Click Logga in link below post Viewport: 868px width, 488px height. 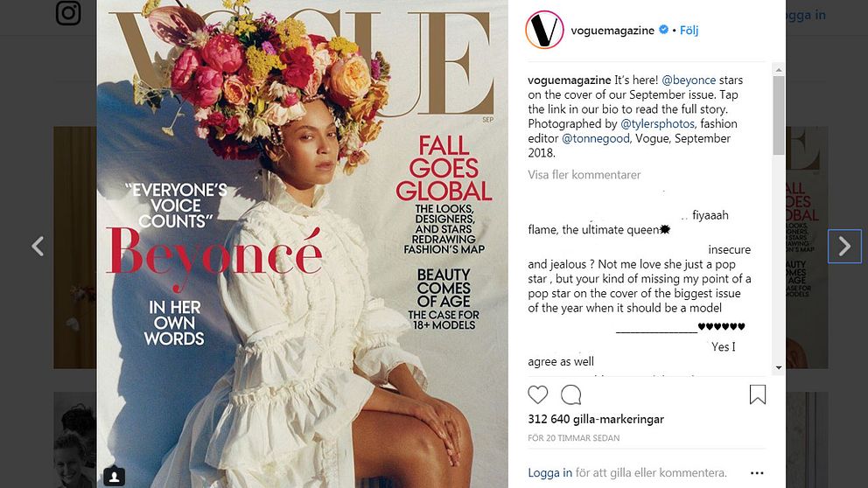tap(549, 472)
